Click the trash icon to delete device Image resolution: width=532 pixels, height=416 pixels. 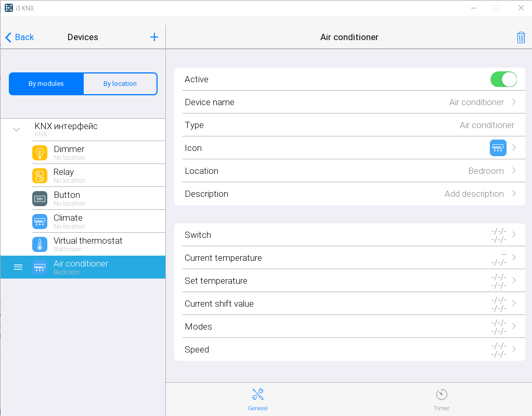pyautogui.click(x=521, y=37)
